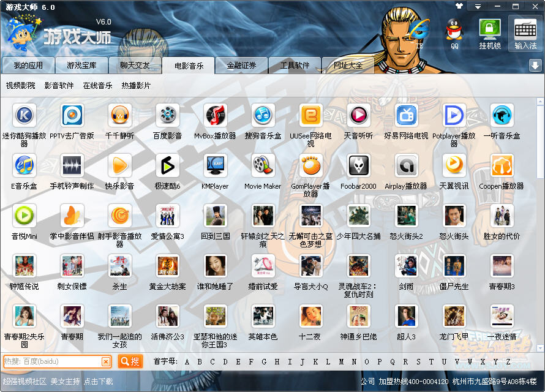Launch 百度影音 player
545x392 pixels.
(x=168, y=115)
